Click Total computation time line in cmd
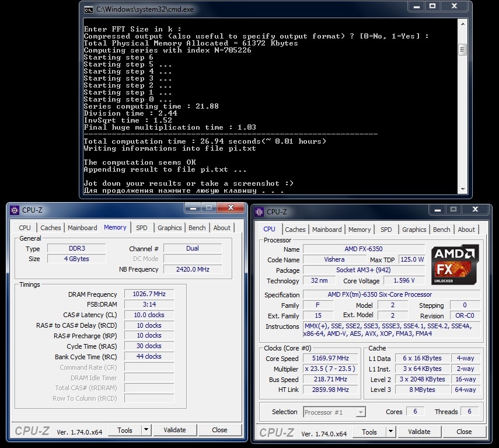 point(205,141)
